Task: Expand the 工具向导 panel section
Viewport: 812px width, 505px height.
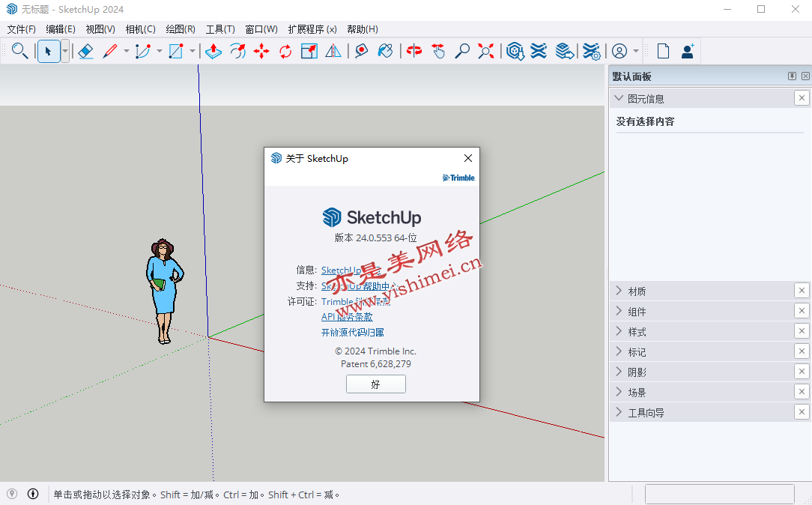Action: tap(618, 412)
